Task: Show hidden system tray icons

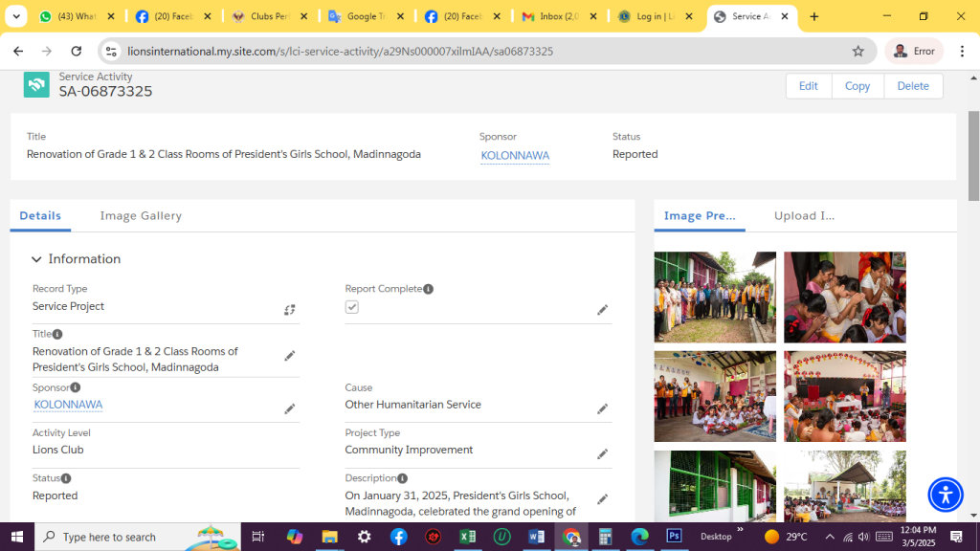Action: (x=830, y=537)
